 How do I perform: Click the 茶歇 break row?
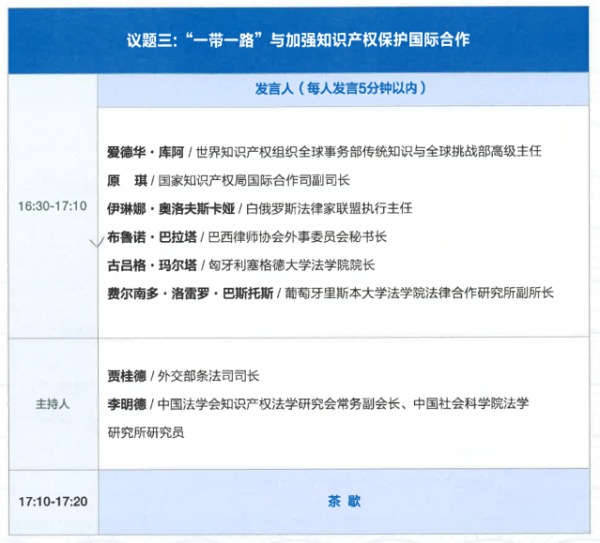click(x=341, y=497)
